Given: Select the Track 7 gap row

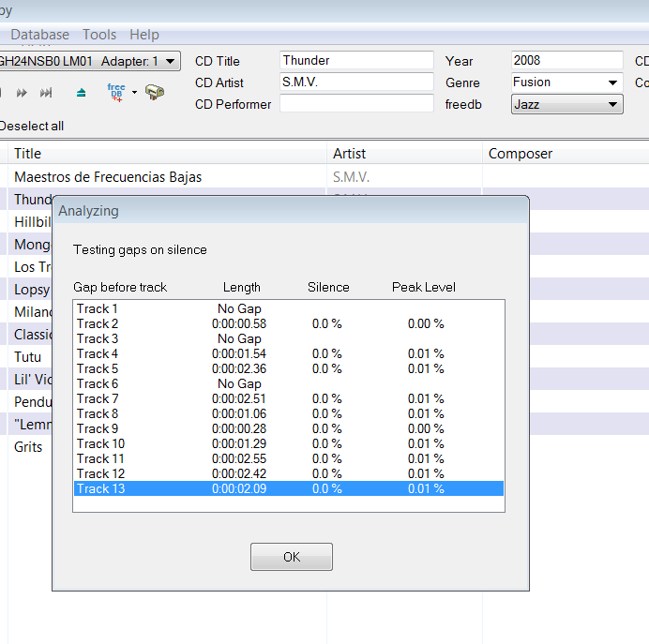Looking at the screenshot, I should pos(289,398).
